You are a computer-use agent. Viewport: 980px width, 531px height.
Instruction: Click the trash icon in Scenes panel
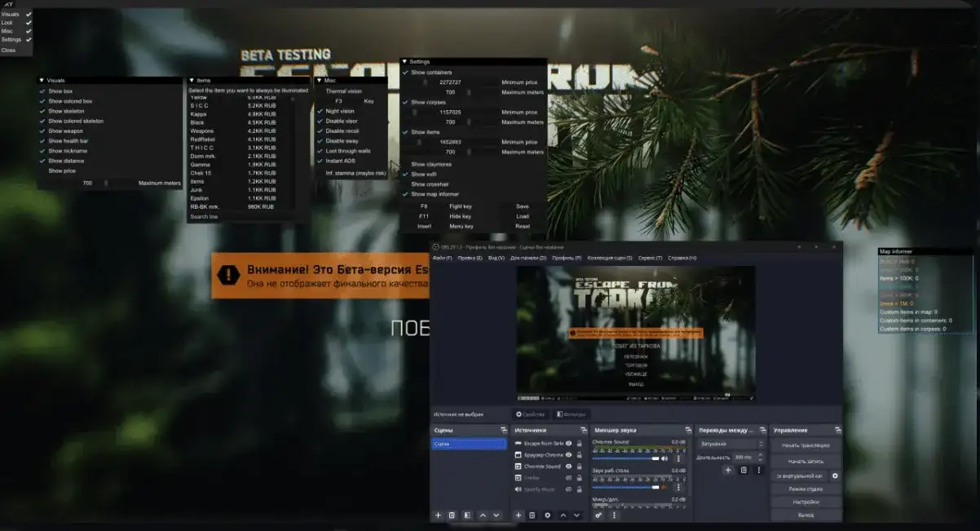452,516
